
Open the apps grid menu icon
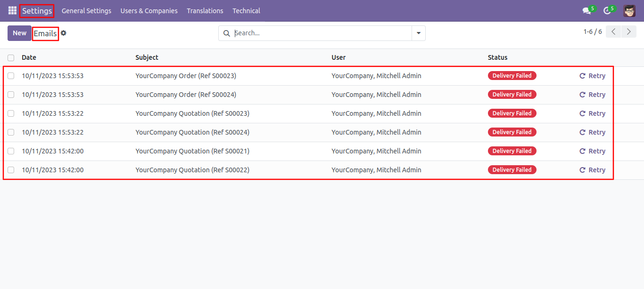click(12, 10)
